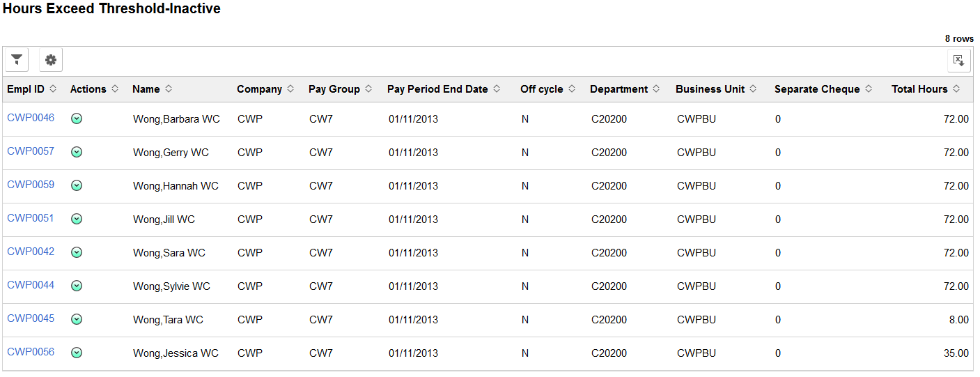Open employee CWP0059 link
The width and height of the screenshot is (980, 377).
pos(31,185)
